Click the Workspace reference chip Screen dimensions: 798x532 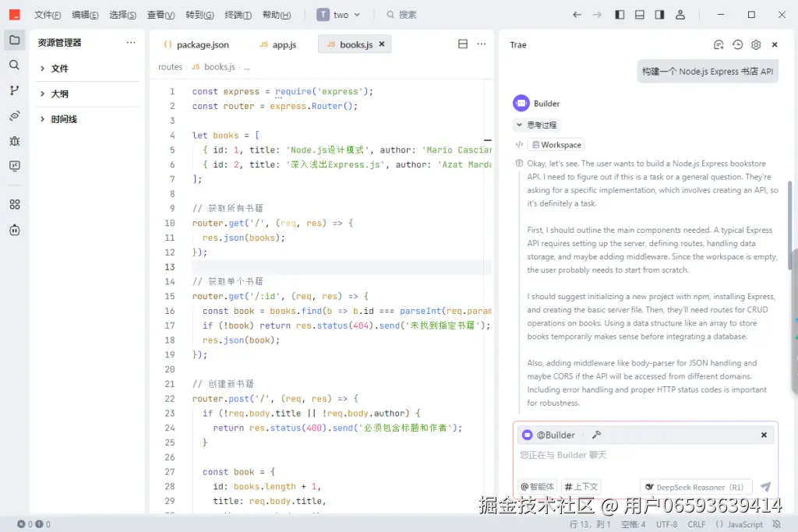point(556,145)
